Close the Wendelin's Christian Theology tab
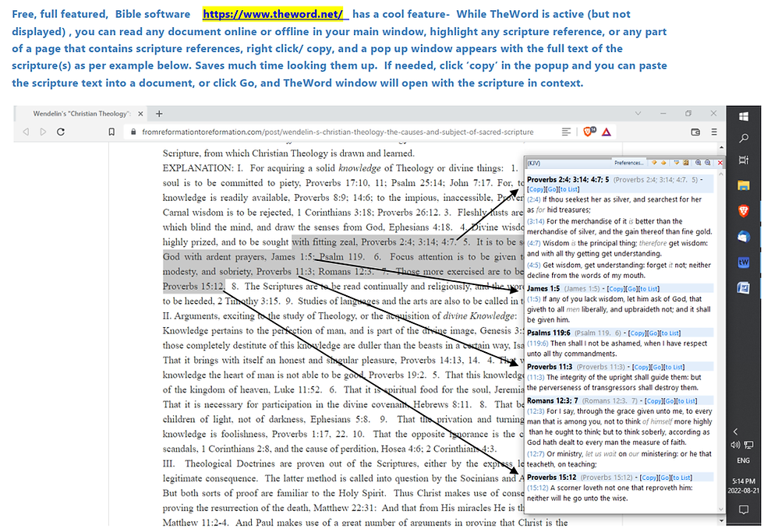764x532 pixels. coord(140,114)
